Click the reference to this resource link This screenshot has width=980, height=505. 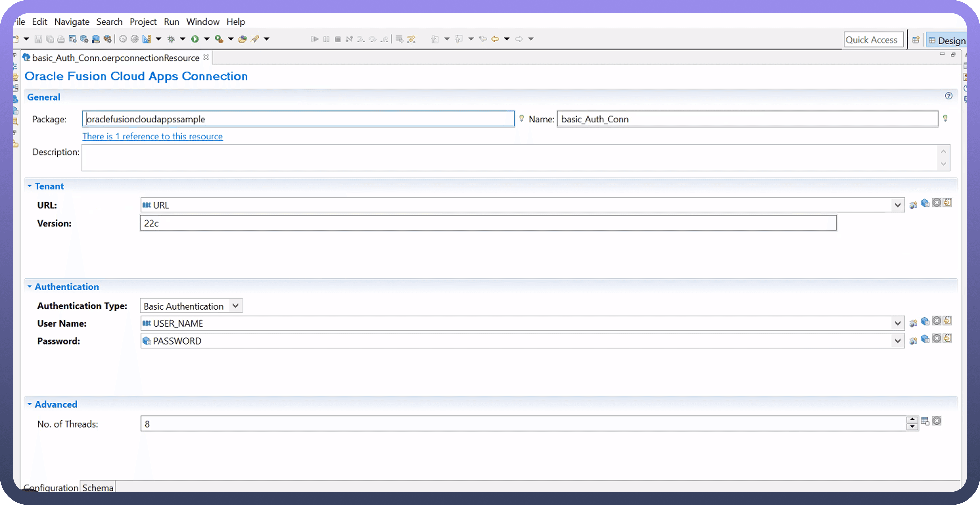[x=152, y=136]
